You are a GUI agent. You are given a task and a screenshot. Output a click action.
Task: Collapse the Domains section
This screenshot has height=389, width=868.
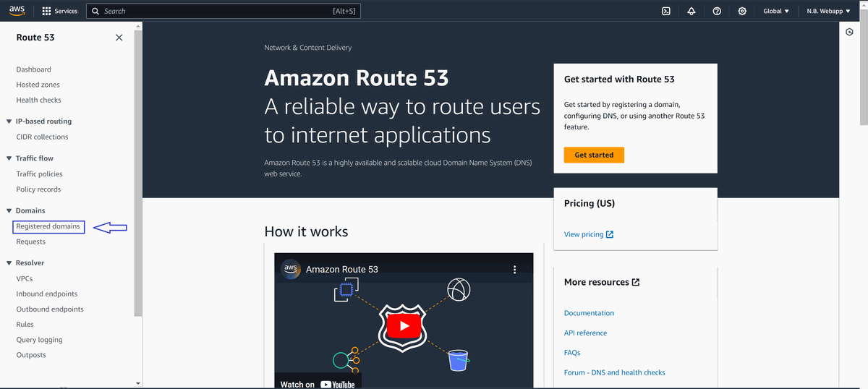coord(9,210)
